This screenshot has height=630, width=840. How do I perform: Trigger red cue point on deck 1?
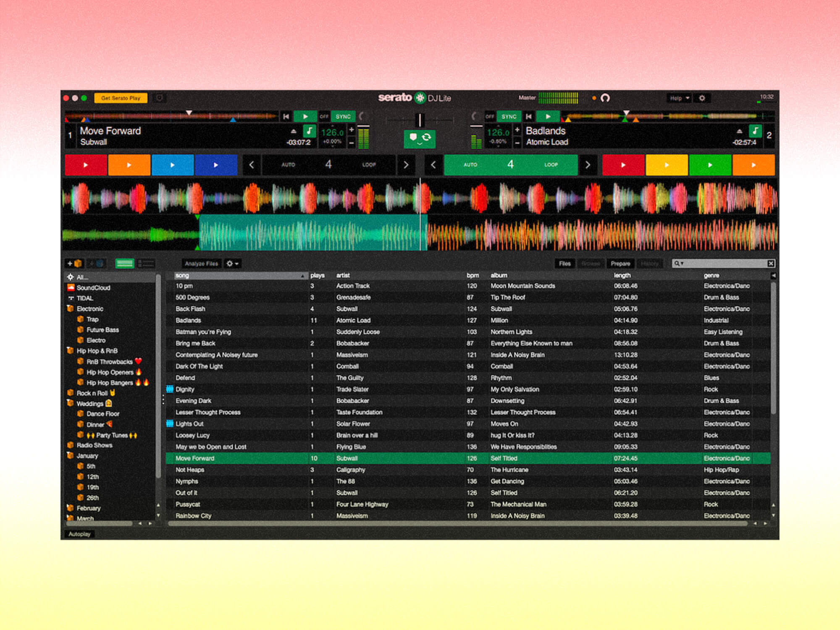(86, 165)
